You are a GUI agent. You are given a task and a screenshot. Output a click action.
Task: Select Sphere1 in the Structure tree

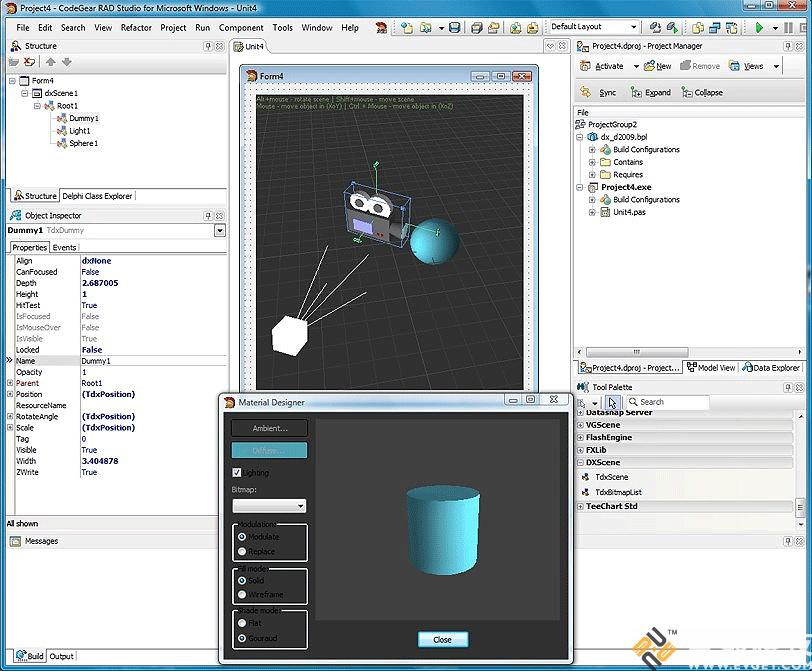tap(83, 143)
